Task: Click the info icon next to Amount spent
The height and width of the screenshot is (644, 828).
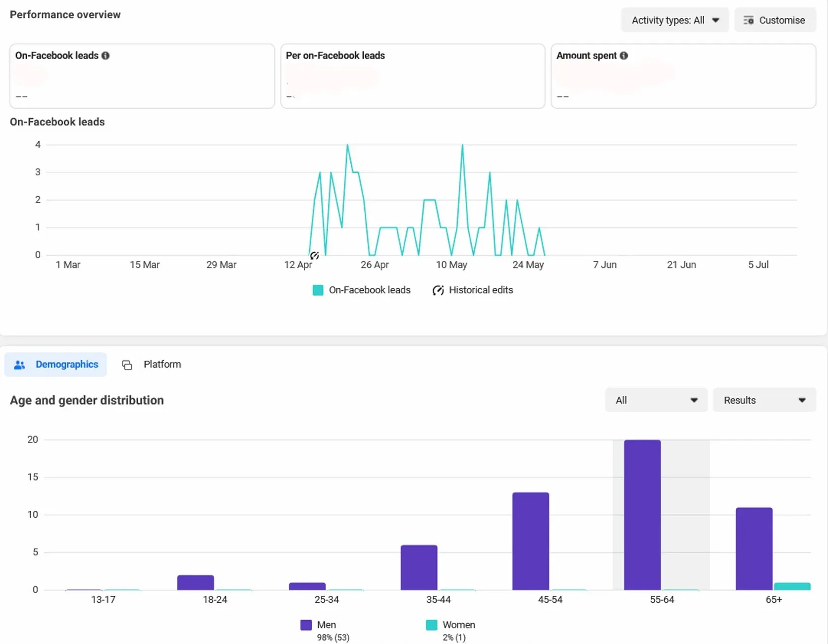Action: click(624, 55)
